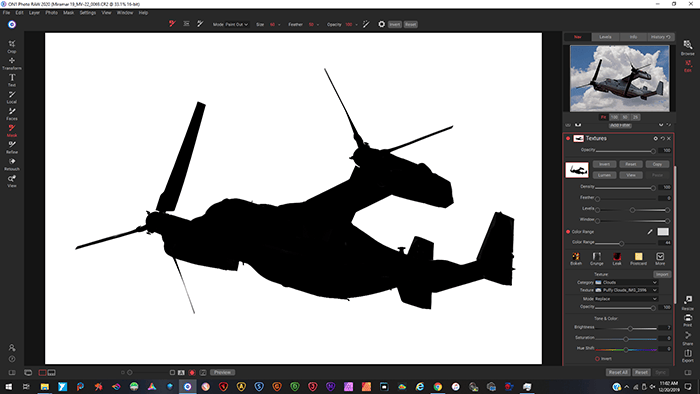This screenshot has height=394, width=700.
Task: Switch to the History tab
Action: pyautogui.click(x=660, y=37)
